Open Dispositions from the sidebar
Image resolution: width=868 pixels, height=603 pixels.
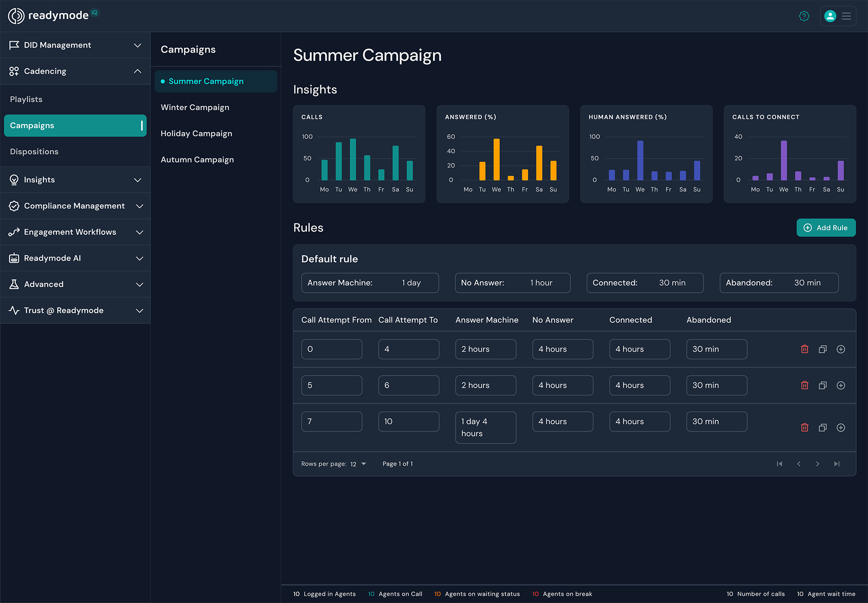(34, 152)
